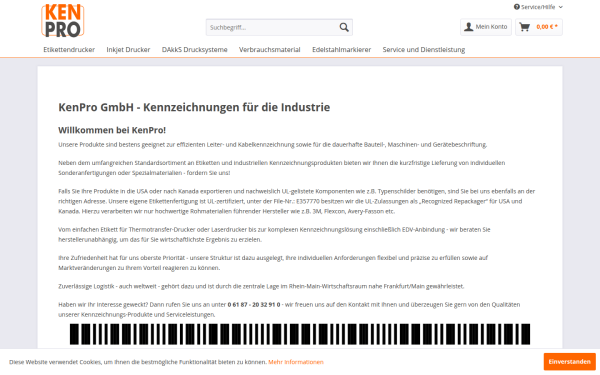
Task: Click the barcode banner image
Action: coord(300,334)
